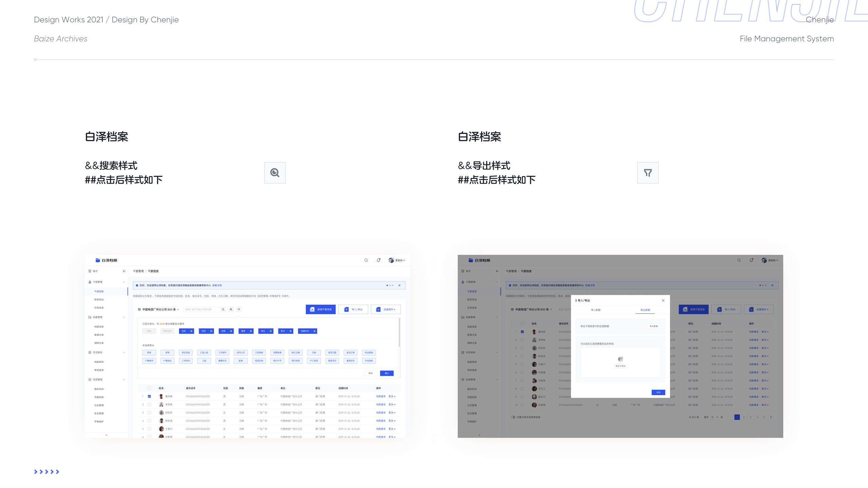The image size is (868, 488).
Task: Collapse 干部管理 section in left mockup sidebar
Action: [124, 282]
